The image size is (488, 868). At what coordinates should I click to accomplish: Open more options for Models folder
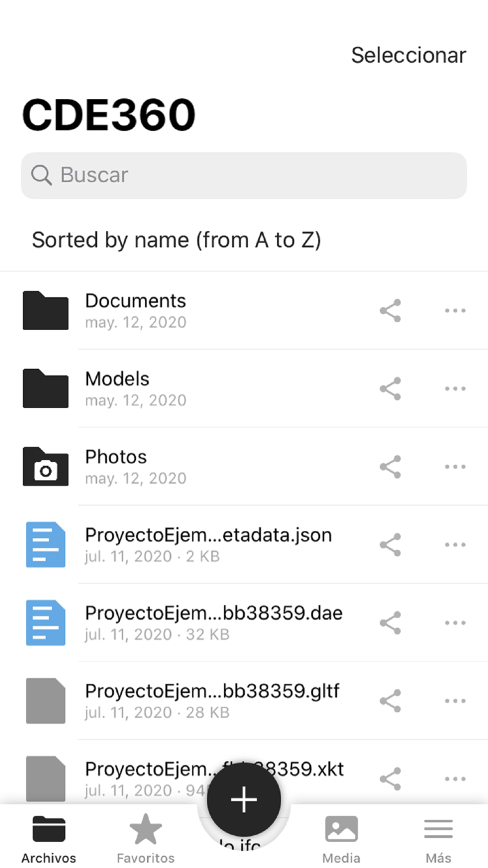pos(455,389)
